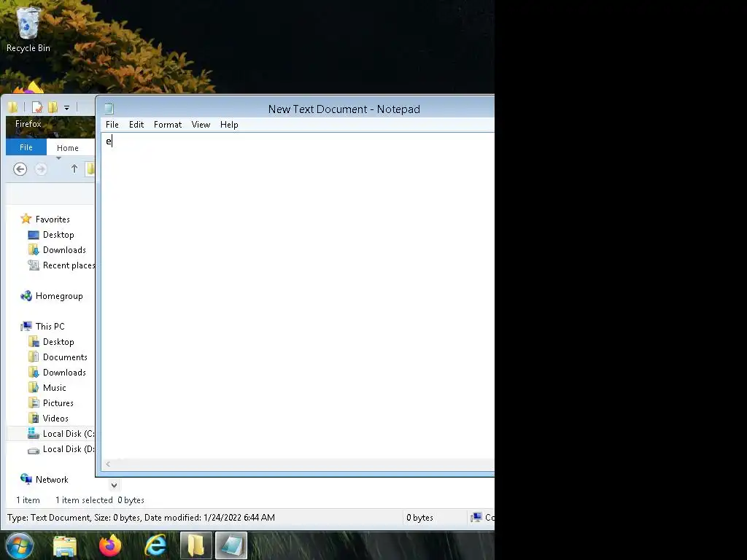Click New folder icon in Explorer quick access toolbar
The height and width of the screenshot is (560, 747).
pos(53,108)
